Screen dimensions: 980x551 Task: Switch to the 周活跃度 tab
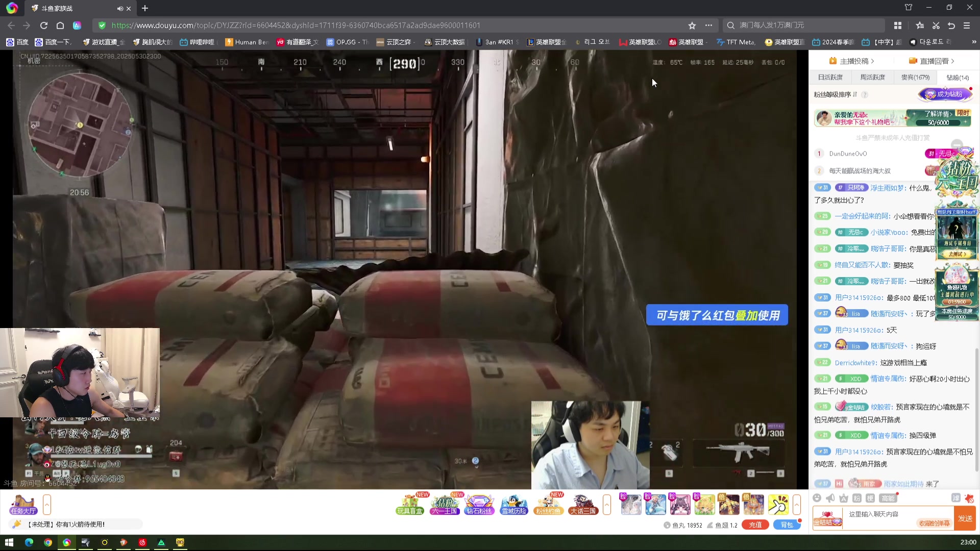coord(872,78)
